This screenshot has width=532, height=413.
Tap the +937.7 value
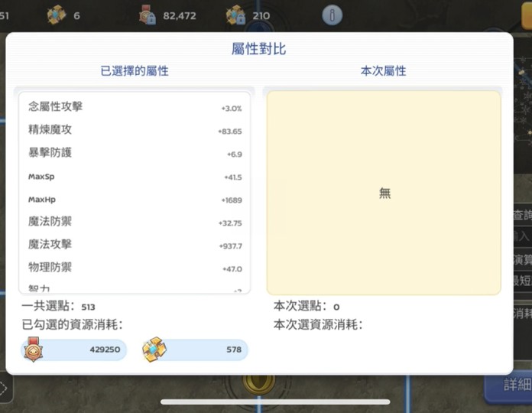click(231, 246)
